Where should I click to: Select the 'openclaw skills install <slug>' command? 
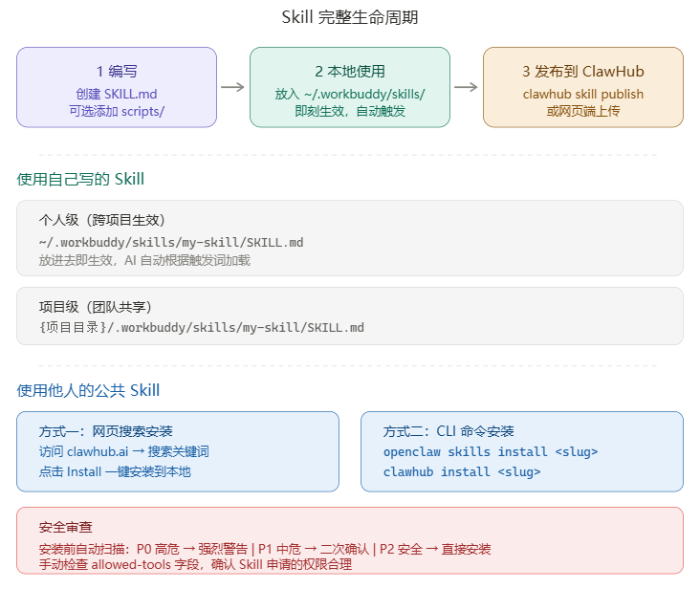(x=491, y=451)
